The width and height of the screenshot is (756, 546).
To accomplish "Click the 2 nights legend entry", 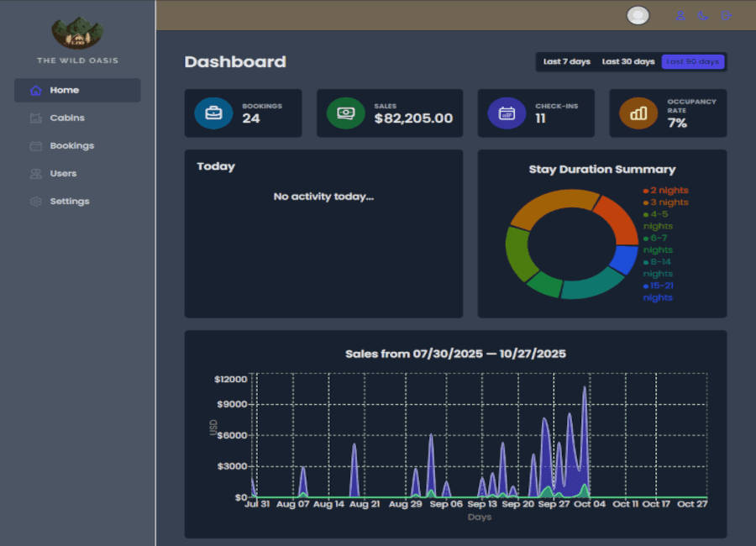I will 666,191.
